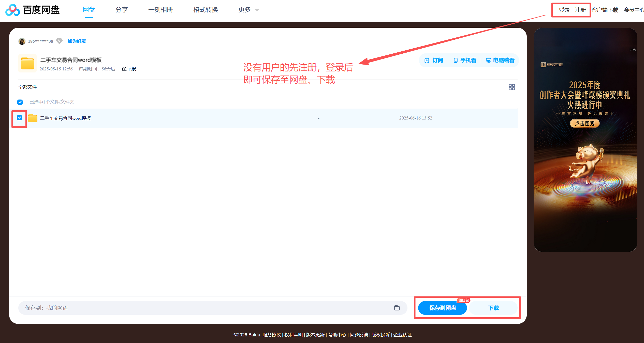Open 电脑端看 desktop client view
This screenshot has width=644, height=343.
tap(500, 60)
